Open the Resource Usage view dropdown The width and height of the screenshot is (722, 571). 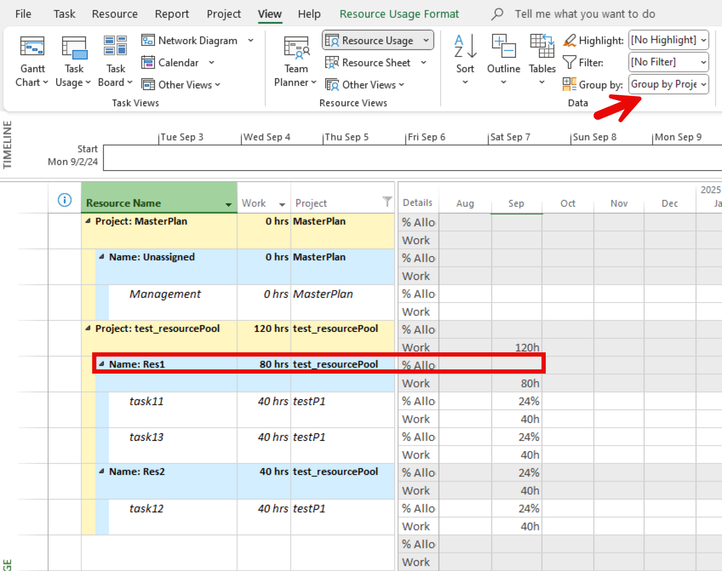point(426,41)
